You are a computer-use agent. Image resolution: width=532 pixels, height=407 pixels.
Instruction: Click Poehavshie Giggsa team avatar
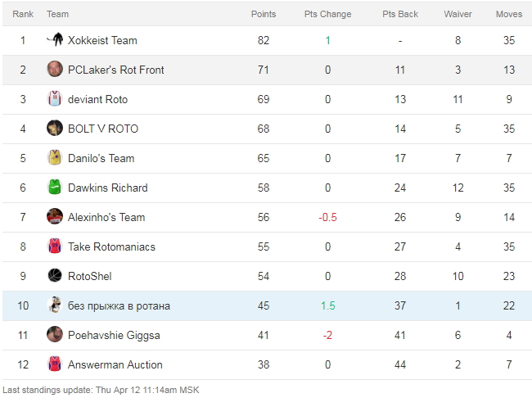click(55, 335)
